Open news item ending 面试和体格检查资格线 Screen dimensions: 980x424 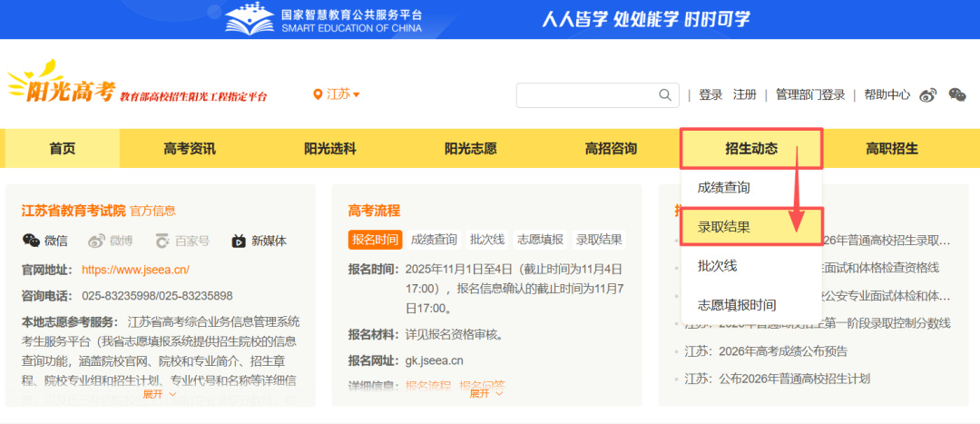[x=880, y=268]
